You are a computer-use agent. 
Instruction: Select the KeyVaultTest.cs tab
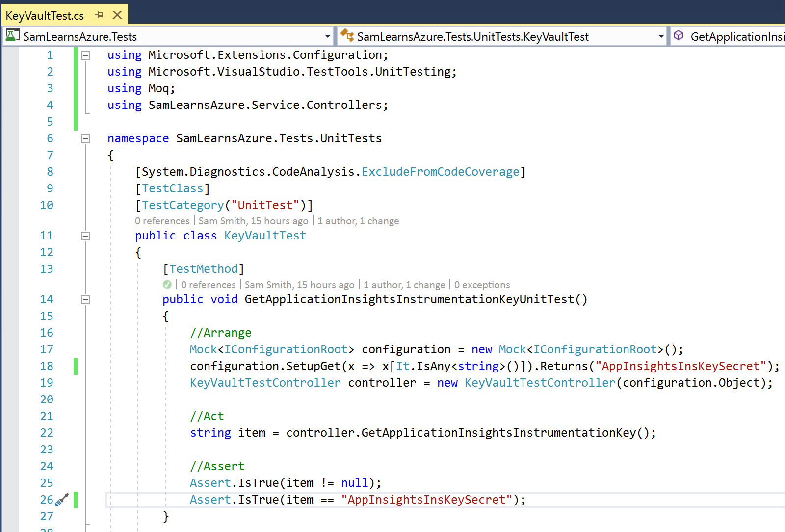(x=45, y=16)
